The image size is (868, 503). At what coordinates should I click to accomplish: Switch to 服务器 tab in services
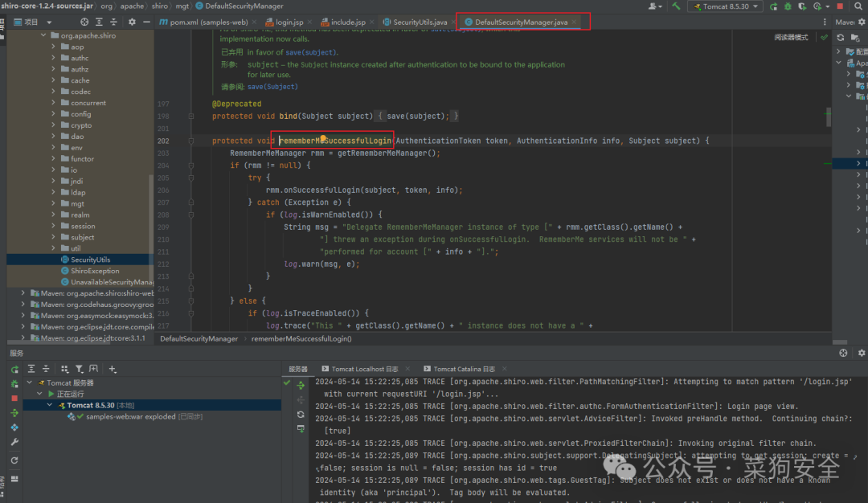click(x=298, y=369)
